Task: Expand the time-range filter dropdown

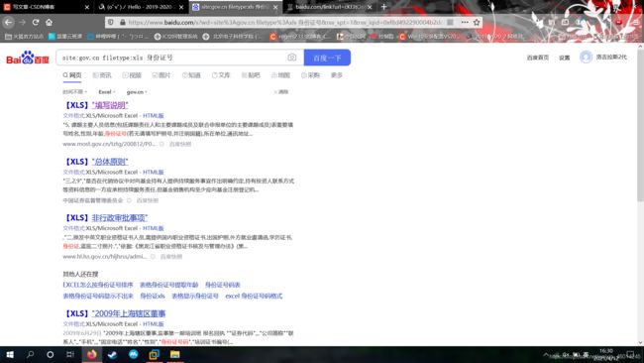Action: 74,91
